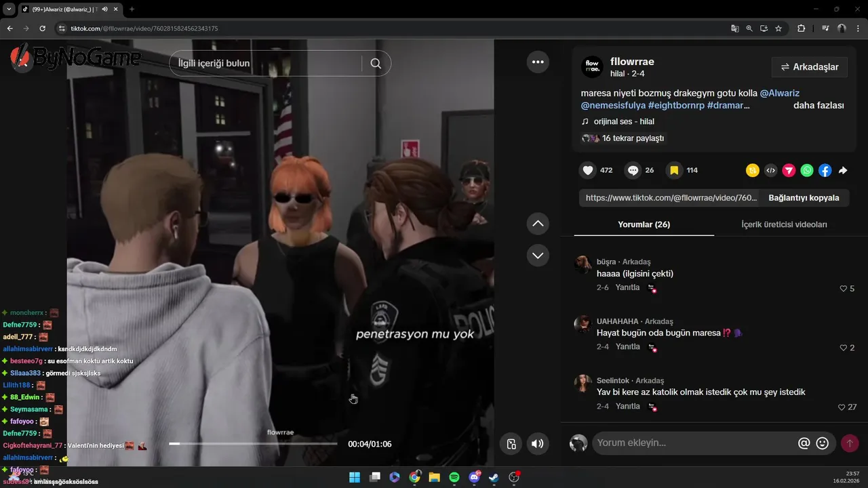Image resolution: width=868 pixels, height=488 pixels.
Task: Reply to büşra's comment with 'Yanıtla'
Action: tap(627, 287)
